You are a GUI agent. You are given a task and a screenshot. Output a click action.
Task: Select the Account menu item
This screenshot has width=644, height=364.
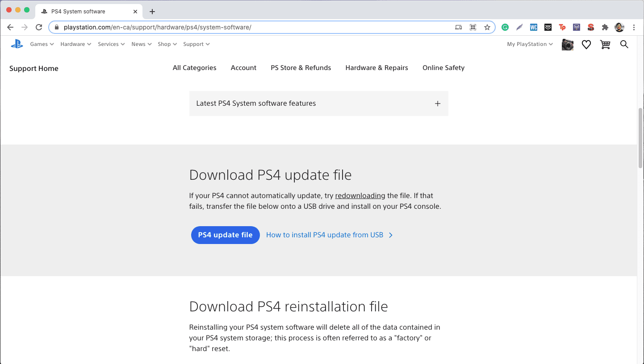243,68
